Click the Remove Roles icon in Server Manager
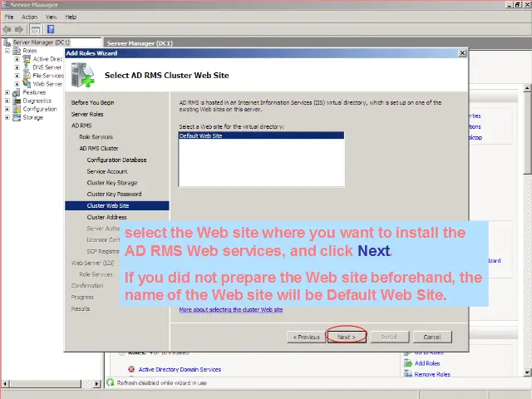The image size is (532, 399). coord(408,374)
